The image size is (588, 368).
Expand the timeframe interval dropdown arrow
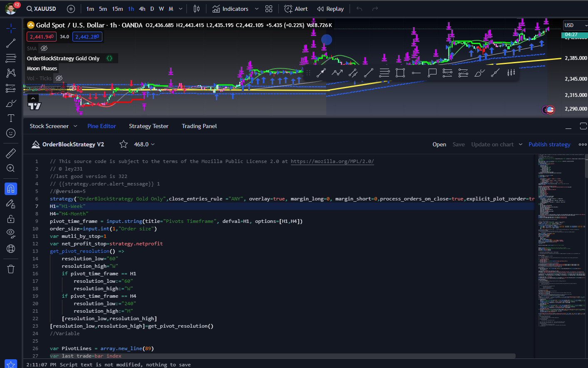[181, 9]
